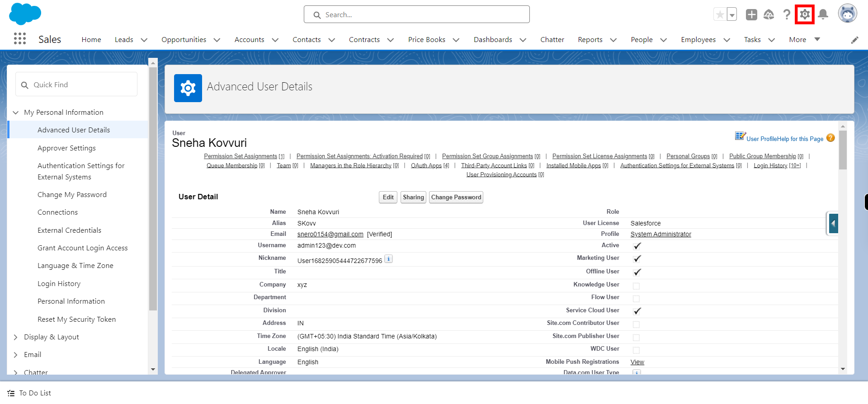Open the Accounts tab dropdown chevron

(x=275, y=40)
